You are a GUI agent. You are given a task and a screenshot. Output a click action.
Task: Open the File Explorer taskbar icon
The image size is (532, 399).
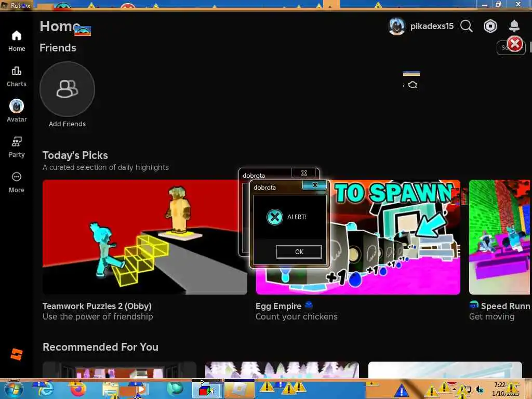(110, 390)
